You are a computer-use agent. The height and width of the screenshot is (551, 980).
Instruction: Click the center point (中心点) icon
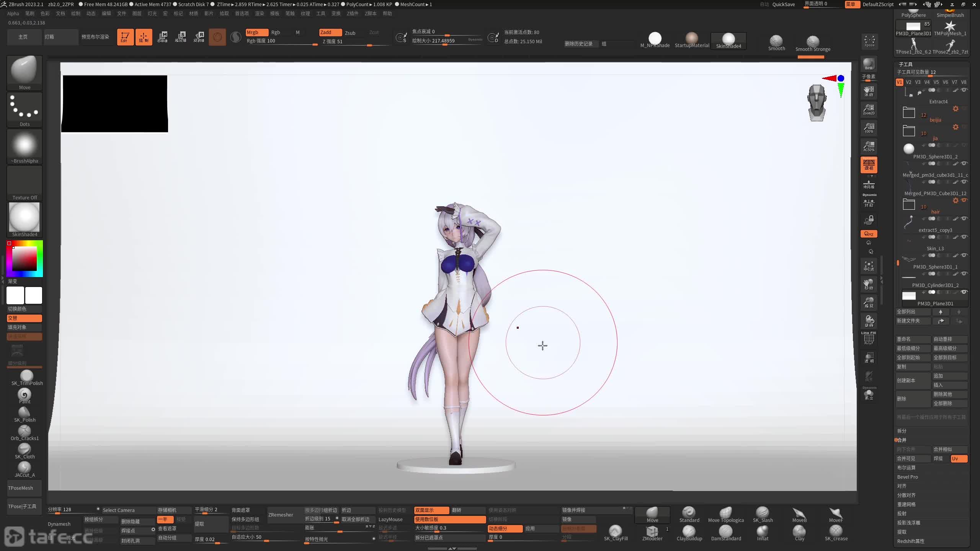coord(869,266)
